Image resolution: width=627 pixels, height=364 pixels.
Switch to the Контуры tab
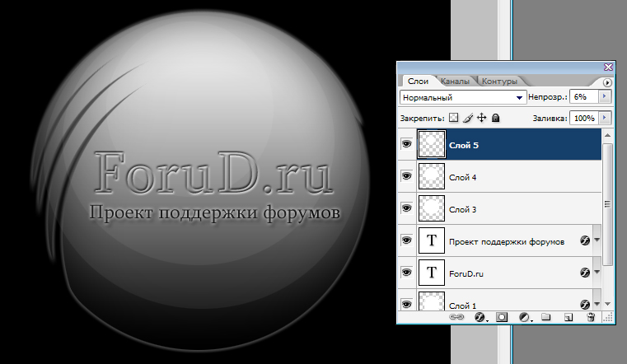499,82
